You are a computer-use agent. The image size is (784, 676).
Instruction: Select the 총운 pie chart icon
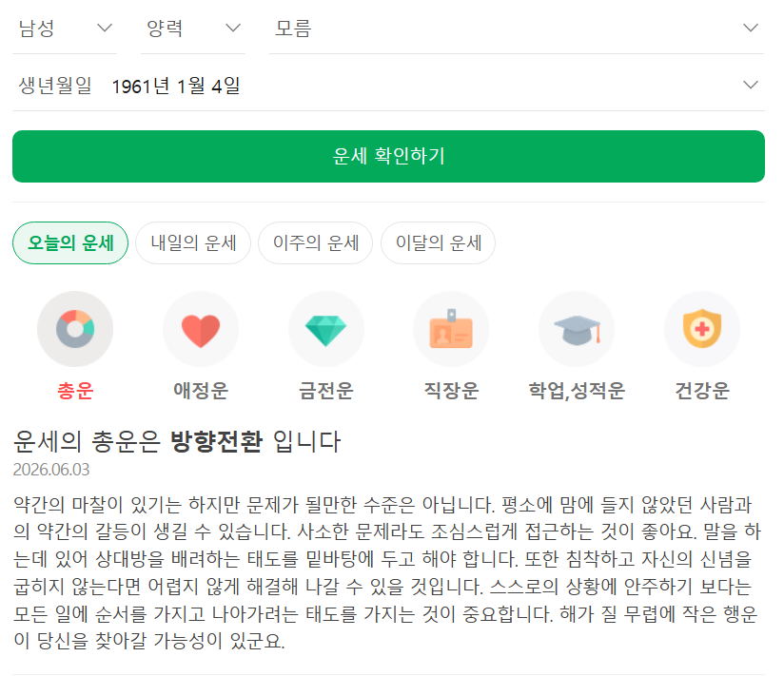coord(75,329)
